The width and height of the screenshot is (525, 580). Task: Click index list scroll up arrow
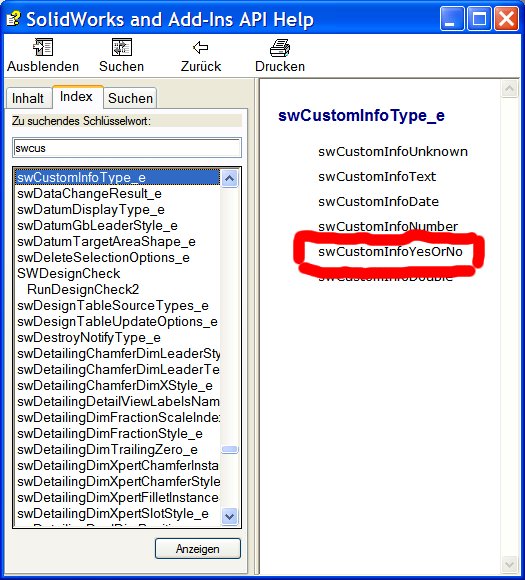[229, 178]
